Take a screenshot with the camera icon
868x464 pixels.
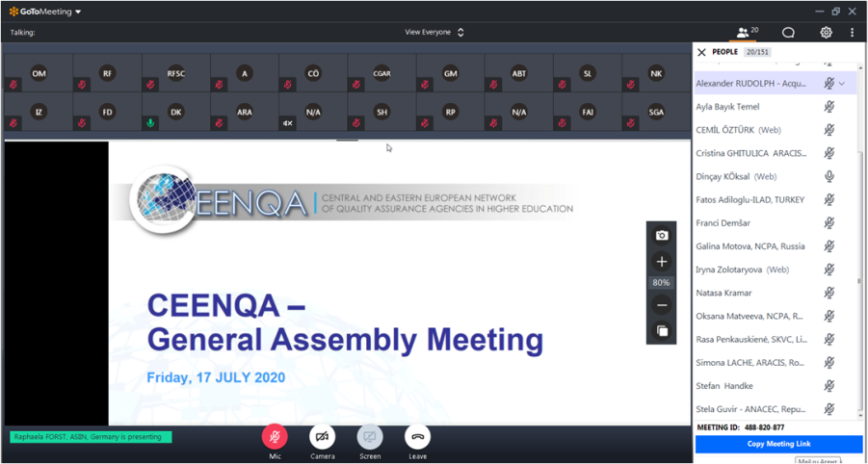[x=662, y=235]
